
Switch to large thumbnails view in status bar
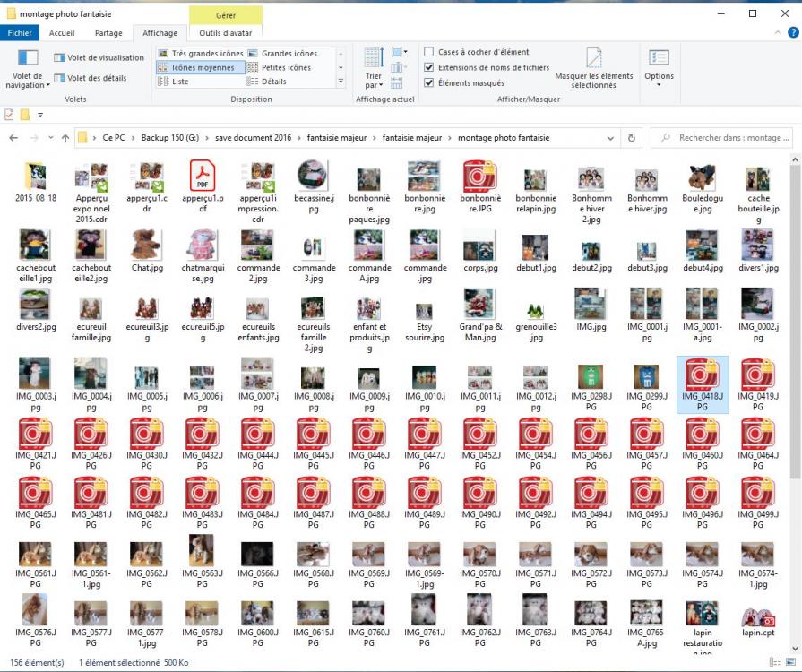pos(790,662)
